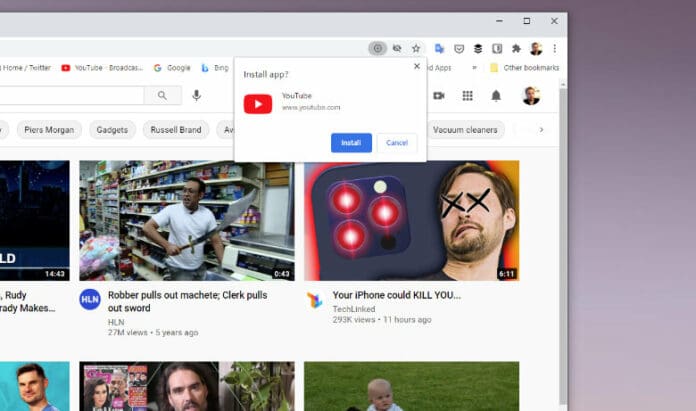Open the YouTube apps grid icon

click(467, 96)
